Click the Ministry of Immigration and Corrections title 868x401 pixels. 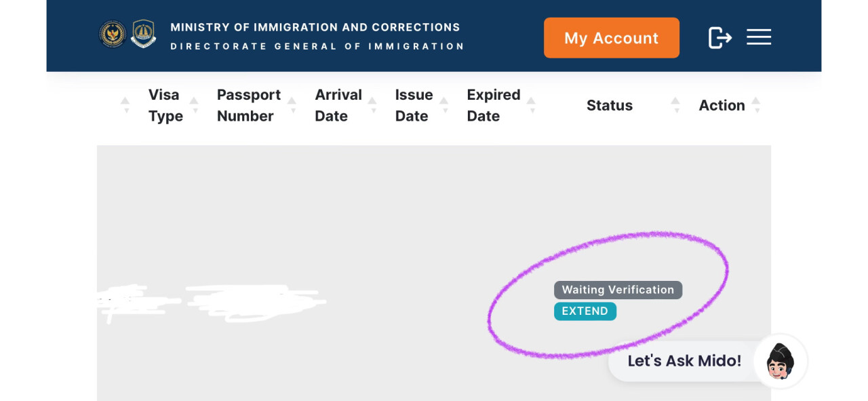pyautogui.click(x=315, y=27)
